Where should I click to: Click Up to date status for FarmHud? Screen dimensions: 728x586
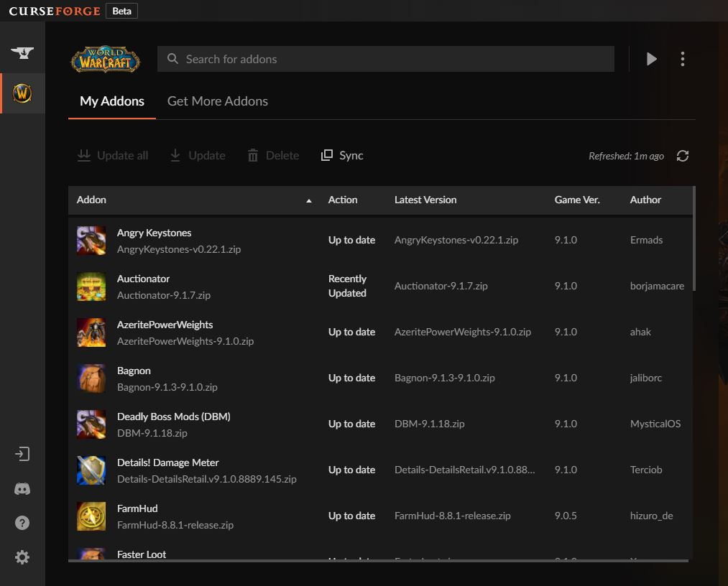[x=351, y=516]
